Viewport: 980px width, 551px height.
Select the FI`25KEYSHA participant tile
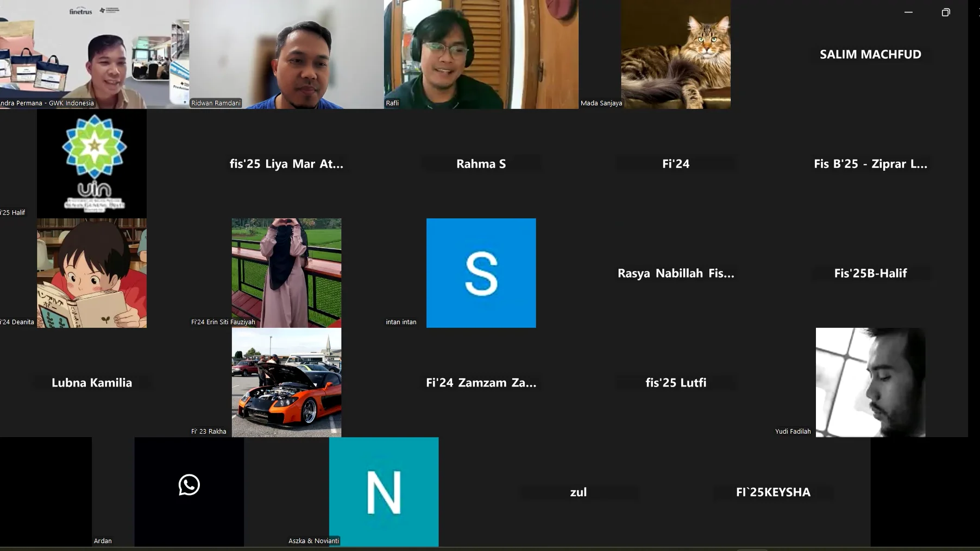coord(773,492)
